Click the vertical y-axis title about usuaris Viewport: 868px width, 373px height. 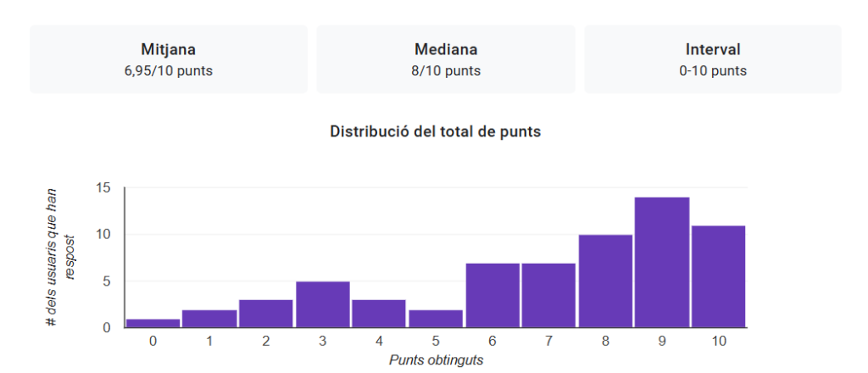coord(60,258)
